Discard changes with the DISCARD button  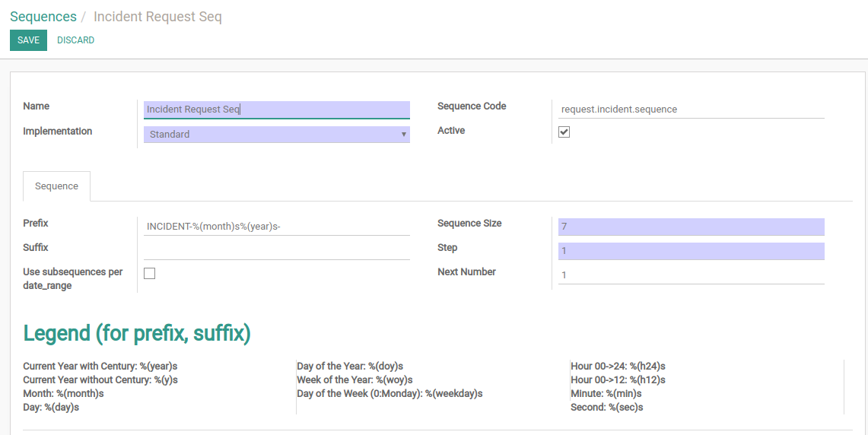coord(75,40)
